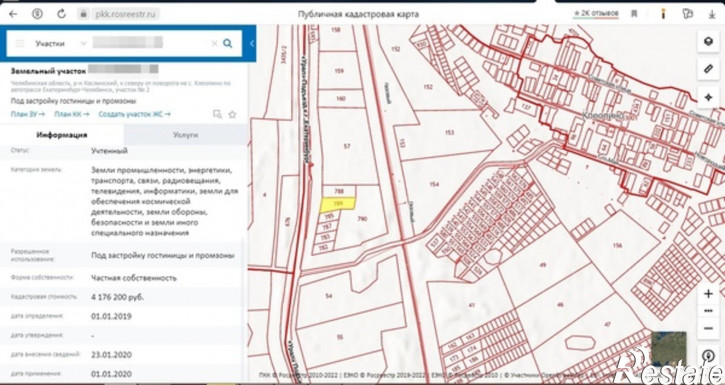
Task: Click the locate-me crosshair button
Action: pos(708,98)
